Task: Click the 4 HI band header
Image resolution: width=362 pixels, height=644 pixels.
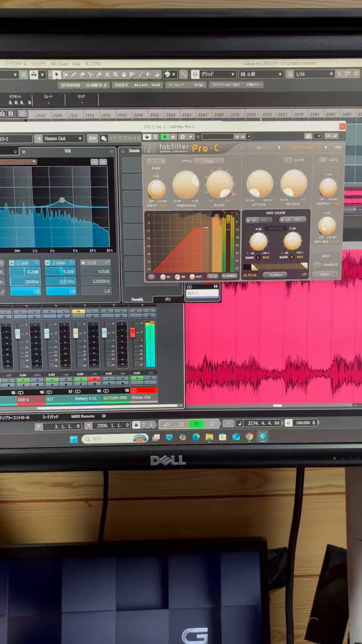Action: coord(96,263)
